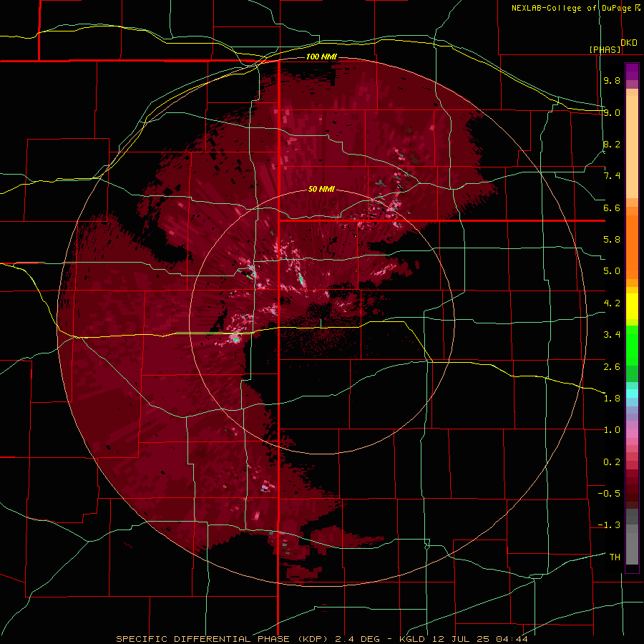This screenshot has width=644, height=644.
Task: Click the 6.6 value on the color scale
Action: coord(612,208)
